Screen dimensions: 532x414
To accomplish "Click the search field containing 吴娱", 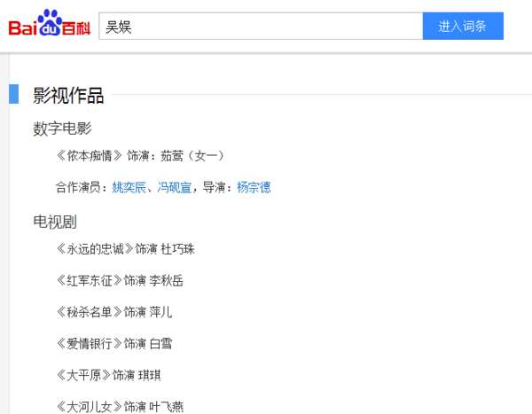I will click(261, 26).
